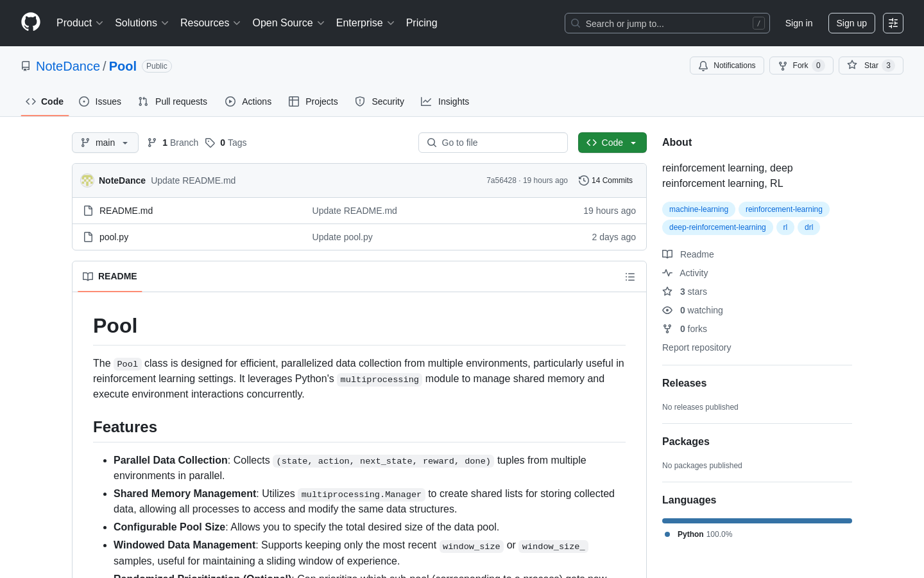Click the branch icon beside 1 Branch

pyautogui.click(x=152, y=143)
